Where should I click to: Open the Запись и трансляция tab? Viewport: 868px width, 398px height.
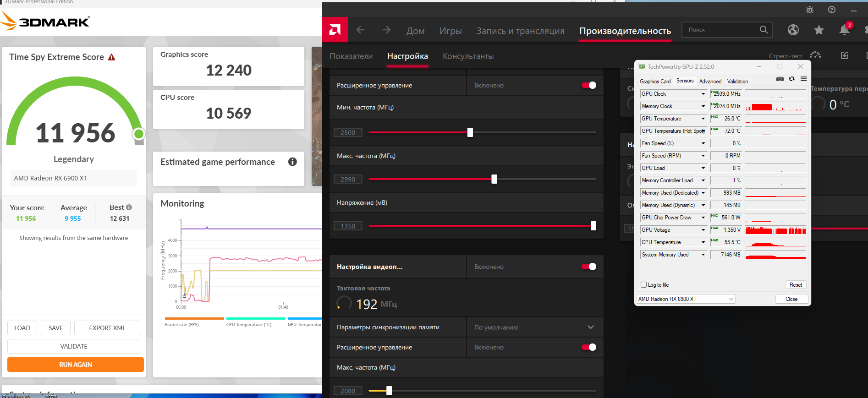coord(520,31)
